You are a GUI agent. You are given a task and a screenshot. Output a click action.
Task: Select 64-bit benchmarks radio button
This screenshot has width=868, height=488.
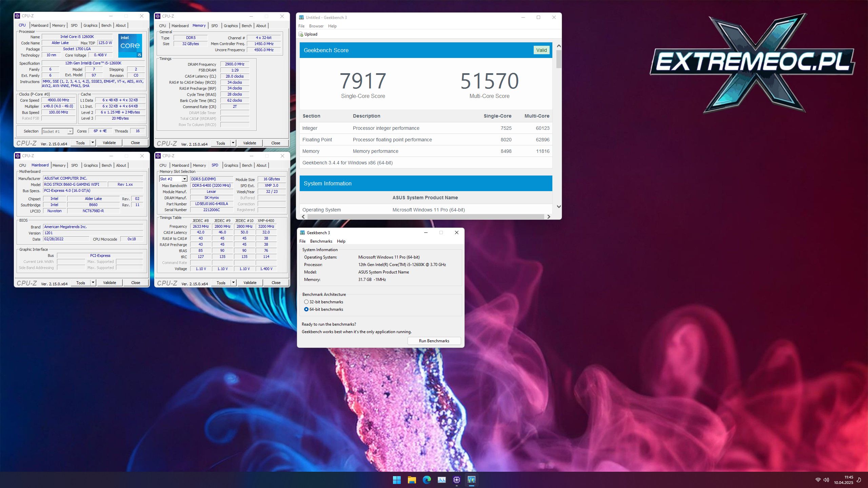coord(306,309)
